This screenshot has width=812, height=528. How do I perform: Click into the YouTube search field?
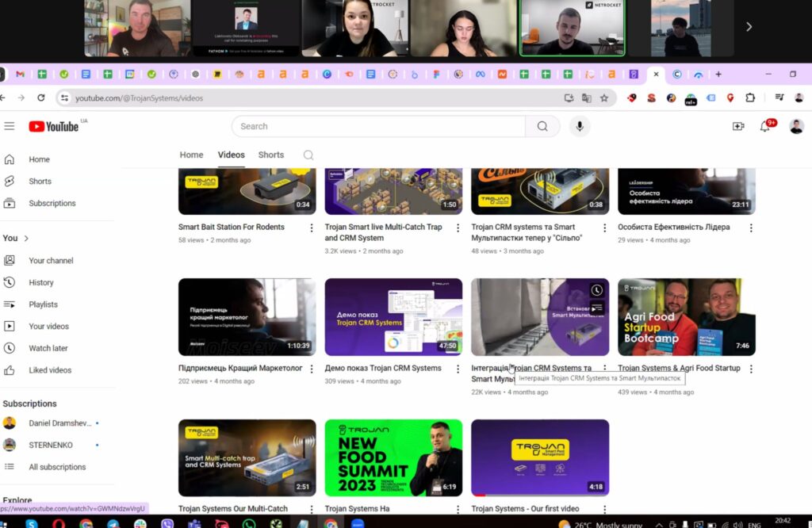coord(378,126)
